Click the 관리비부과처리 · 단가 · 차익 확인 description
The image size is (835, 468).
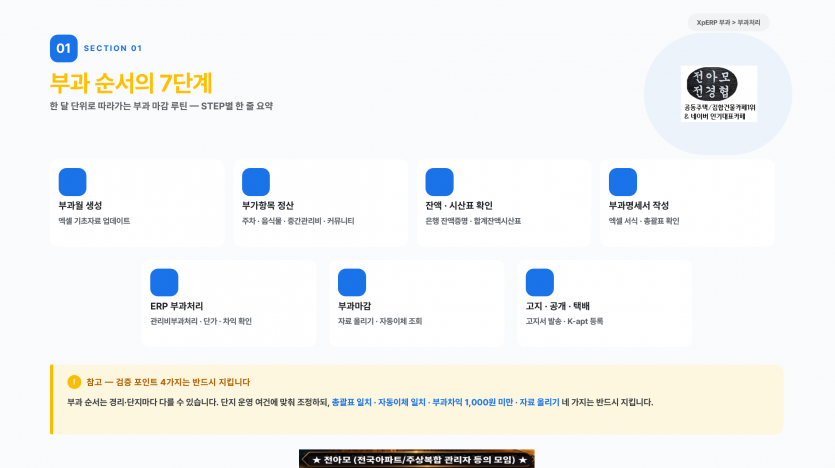(x=201, y=321)
